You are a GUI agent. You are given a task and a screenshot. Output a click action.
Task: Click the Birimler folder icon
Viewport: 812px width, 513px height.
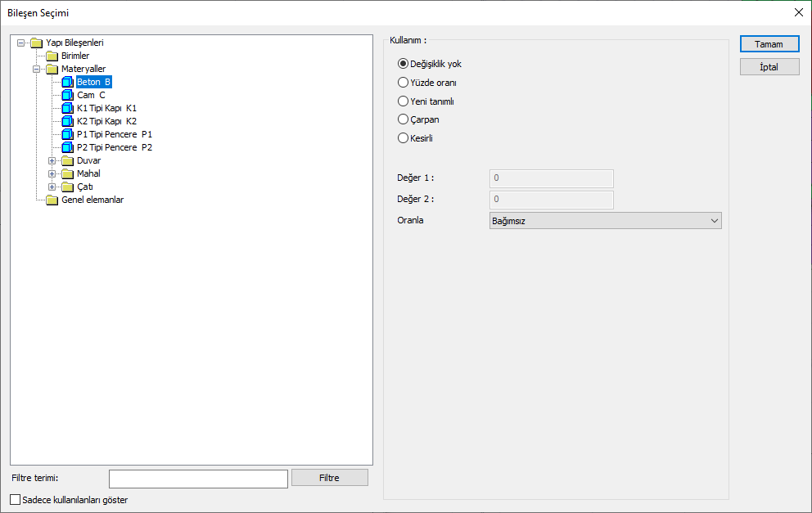point(52,56)
